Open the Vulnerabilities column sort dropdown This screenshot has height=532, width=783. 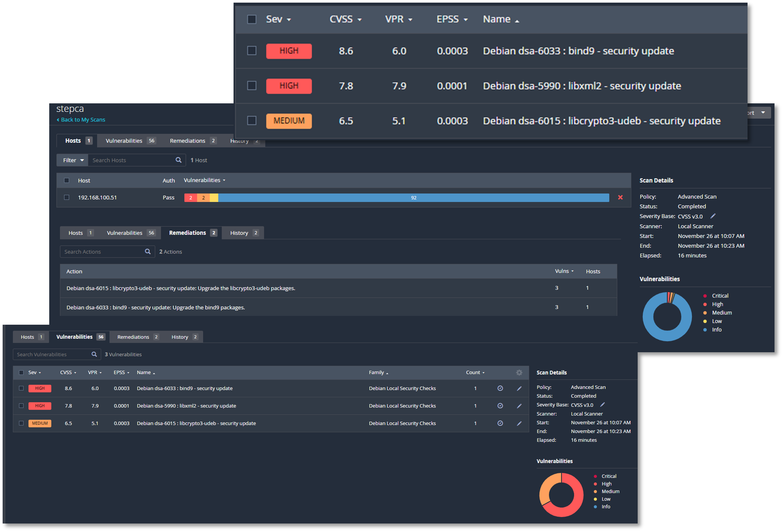coord(204,180)
